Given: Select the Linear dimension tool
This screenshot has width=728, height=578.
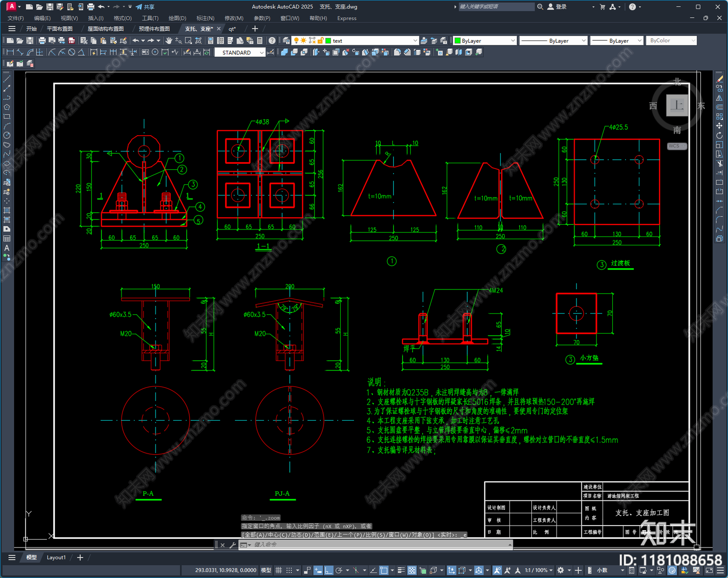Looking at the screenshot, I should [x=10, y=52].
